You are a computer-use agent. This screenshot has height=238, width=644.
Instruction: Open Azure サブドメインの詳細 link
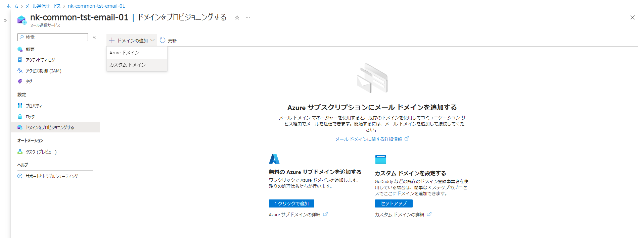pos(294,215)
